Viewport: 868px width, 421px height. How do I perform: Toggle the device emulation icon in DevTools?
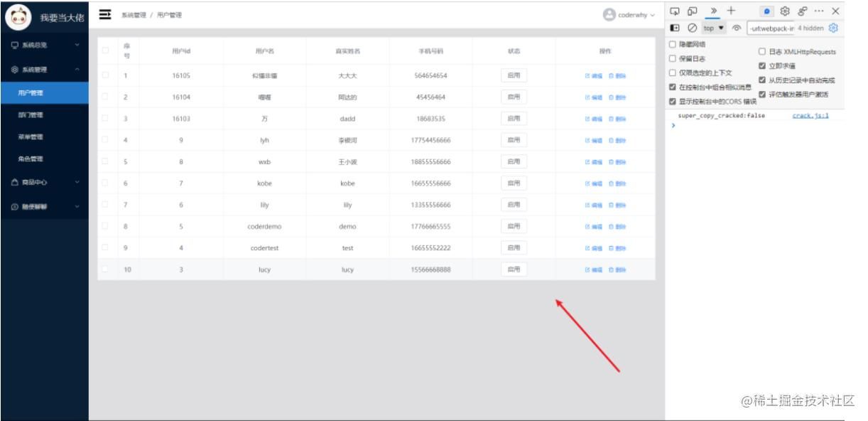coord(692,11)
